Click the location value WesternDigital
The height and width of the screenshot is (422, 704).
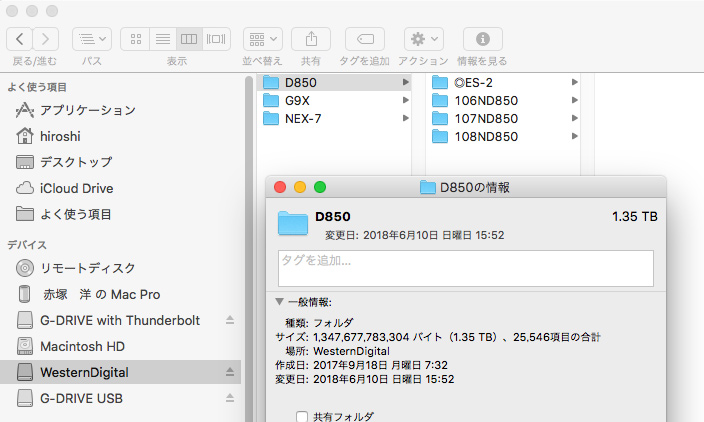(x=351, y=351)
